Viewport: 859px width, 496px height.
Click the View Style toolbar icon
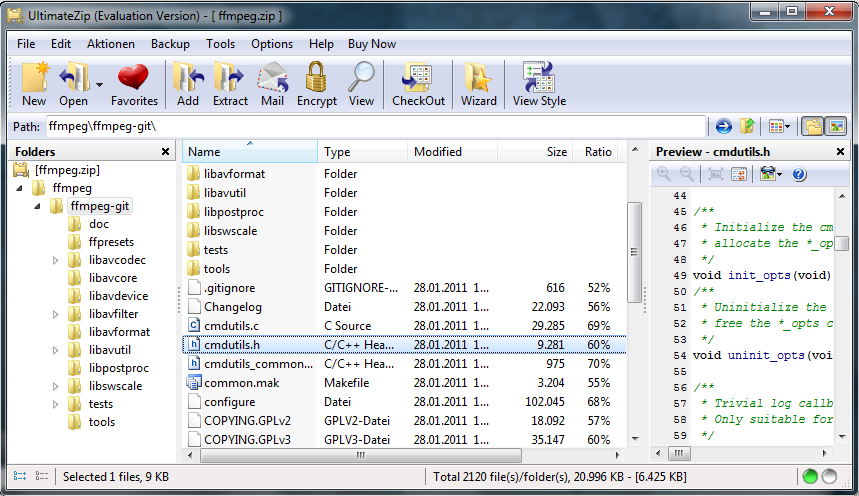[539, 84]
